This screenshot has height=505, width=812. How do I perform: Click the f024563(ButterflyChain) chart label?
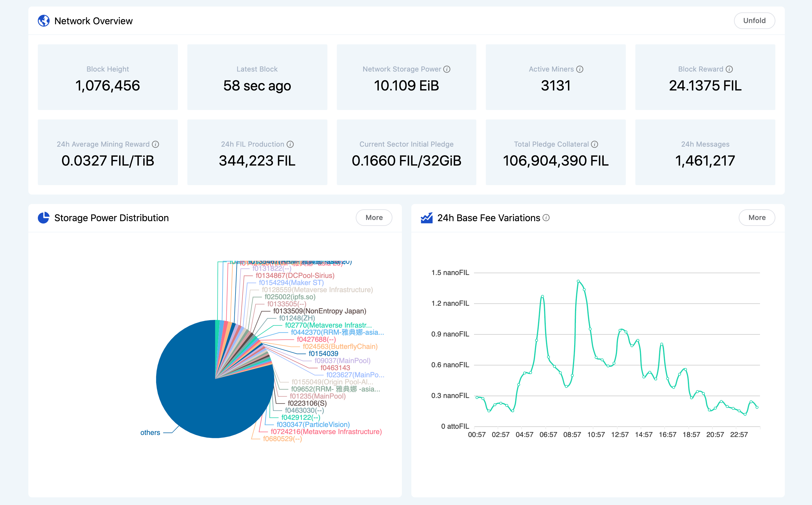340,346
